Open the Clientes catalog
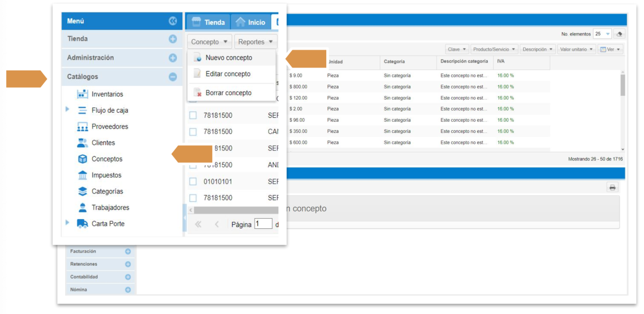This screenshot has width=644, height=314. (x=103, y=143)
